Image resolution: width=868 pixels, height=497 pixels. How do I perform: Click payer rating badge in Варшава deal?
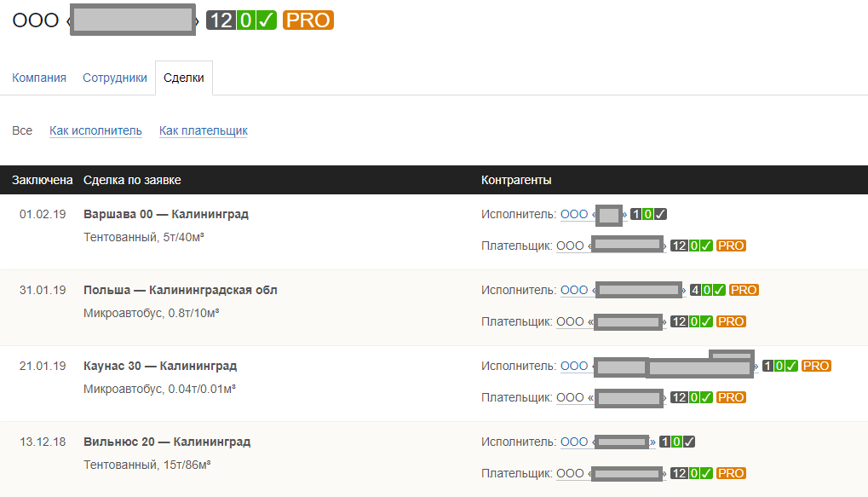[x=679, y=246]
